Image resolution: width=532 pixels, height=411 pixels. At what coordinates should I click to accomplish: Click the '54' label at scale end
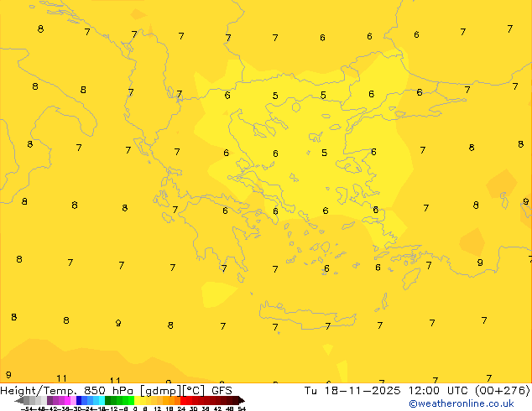[x=242, y=408]
